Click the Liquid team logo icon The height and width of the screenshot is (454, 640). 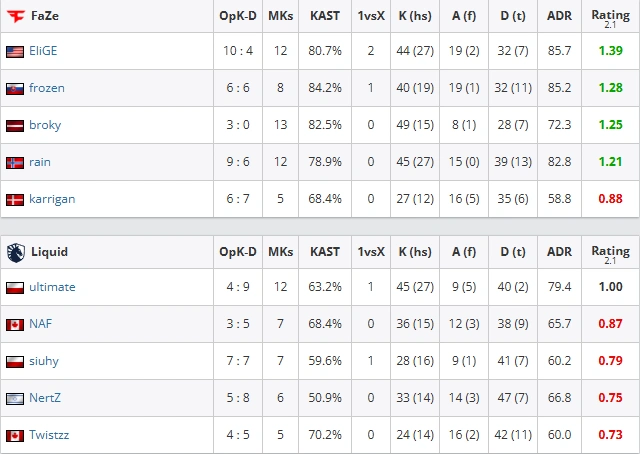click(16, 252)
